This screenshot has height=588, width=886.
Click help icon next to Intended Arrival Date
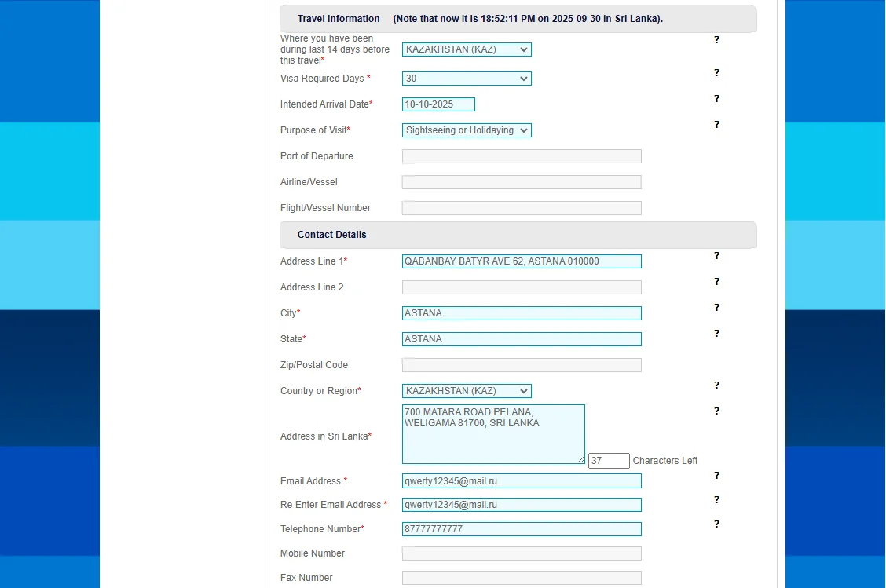click(x=716, y=99)
